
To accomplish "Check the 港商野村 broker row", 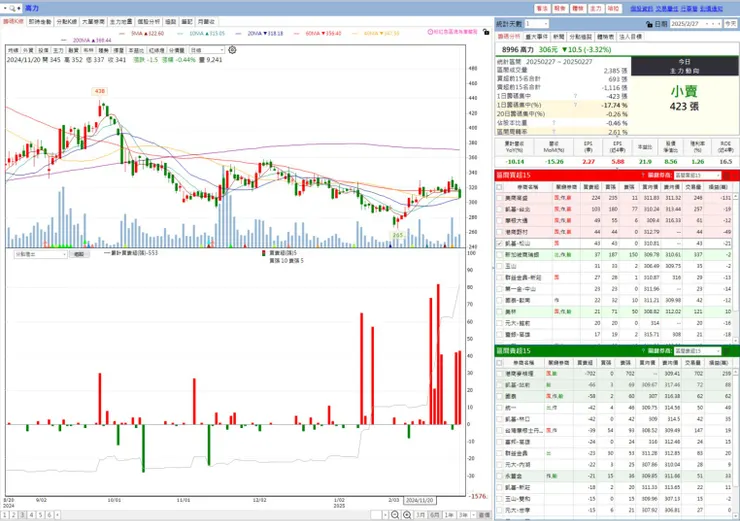I will click(x=499, y=232).
